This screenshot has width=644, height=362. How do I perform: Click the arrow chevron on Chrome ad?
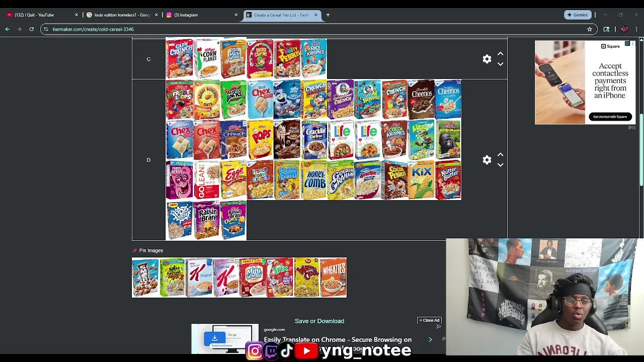tap(430, 340)
